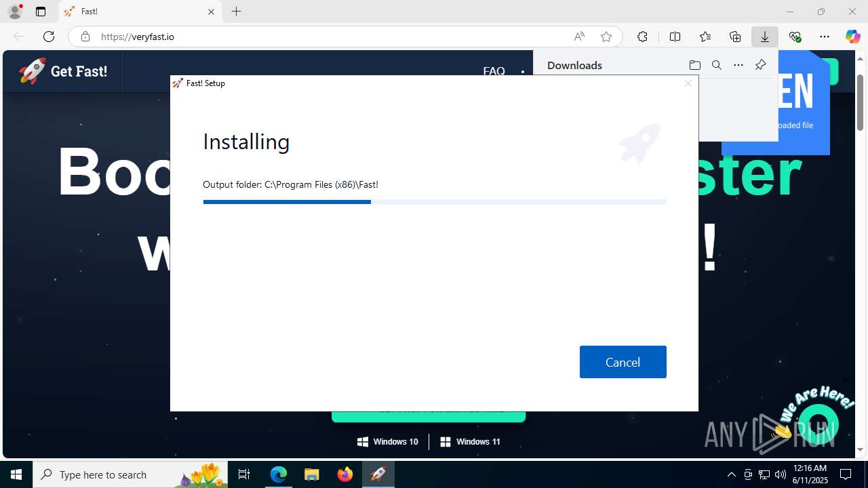Open the Windows Start menu
Viewport: 868px width, 488px height.
(x=16, y=474)
